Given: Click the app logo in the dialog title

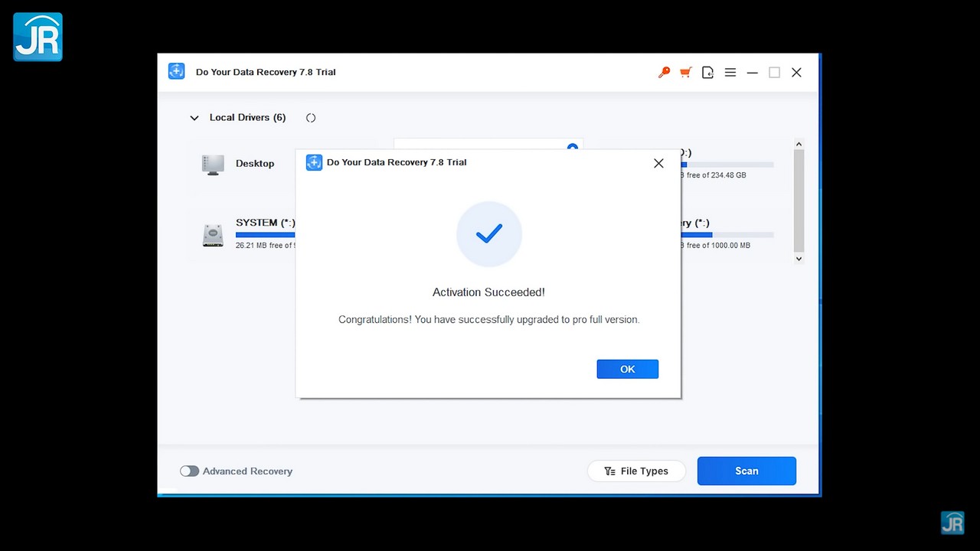Looking at the screenshot, I should point(314,162).
